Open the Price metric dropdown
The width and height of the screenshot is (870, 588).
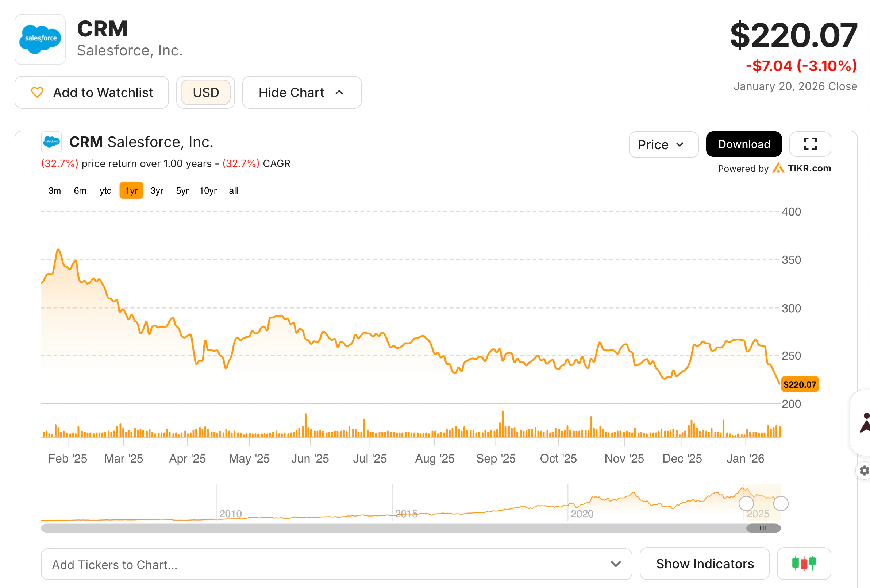click(664, 144)
